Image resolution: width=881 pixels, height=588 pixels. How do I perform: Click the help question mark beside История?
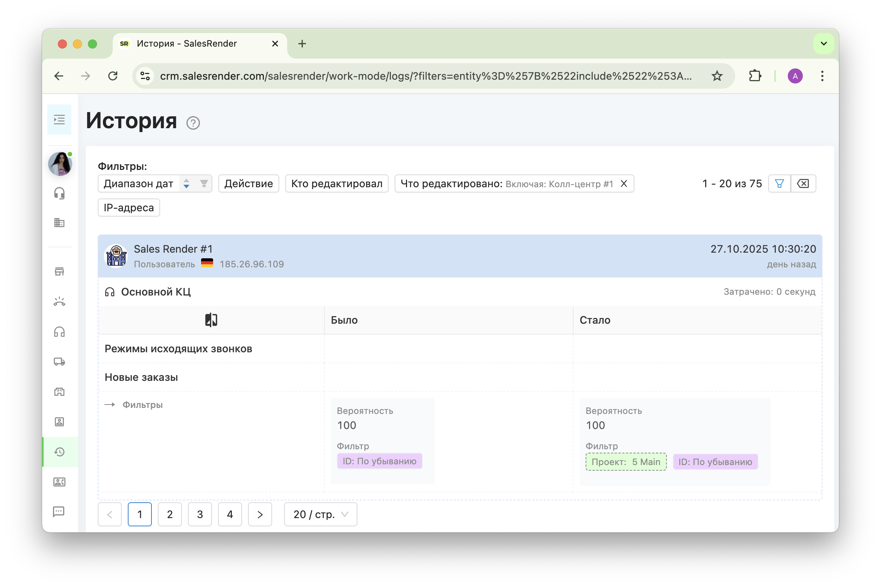(193, 123)
